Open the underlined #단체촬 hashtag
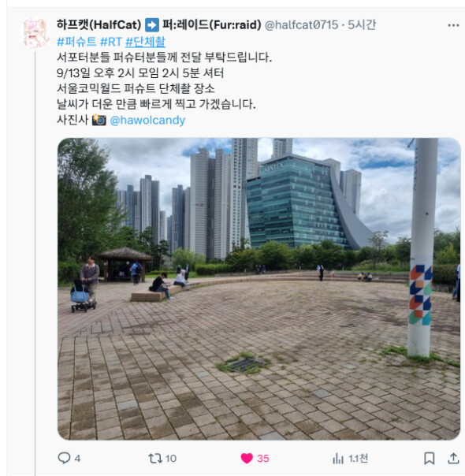 (x=145, y=42)
